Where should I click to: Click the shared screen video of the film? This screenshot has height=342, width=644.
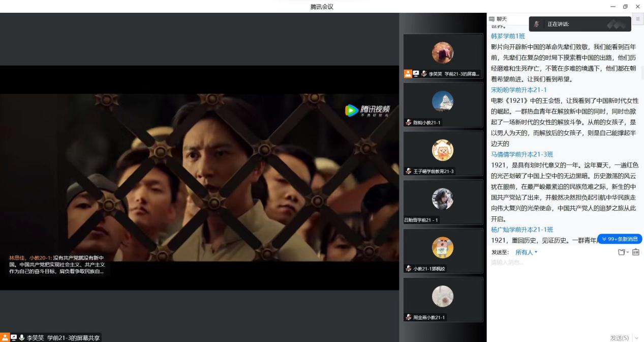click(x=199, y=178)
